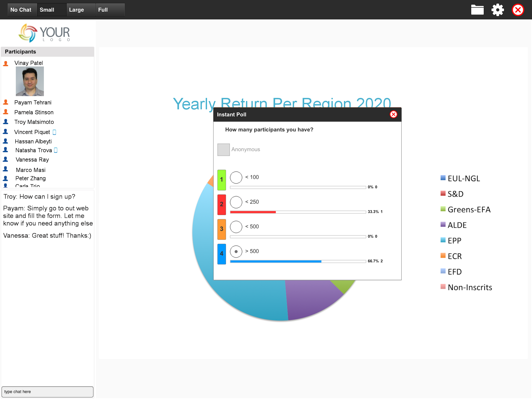The height and width of the screenshot is (399, 532).
Task: Click the mobile device icon beside Vincent Piquet
Action: click(x=54, y=132)
